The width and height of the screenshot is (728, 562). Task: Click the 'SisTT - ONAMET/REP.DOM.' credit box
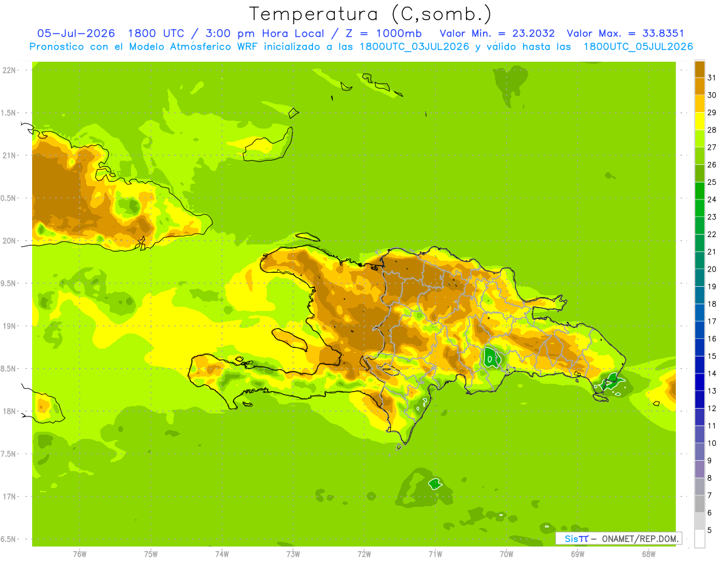(619, 538)
